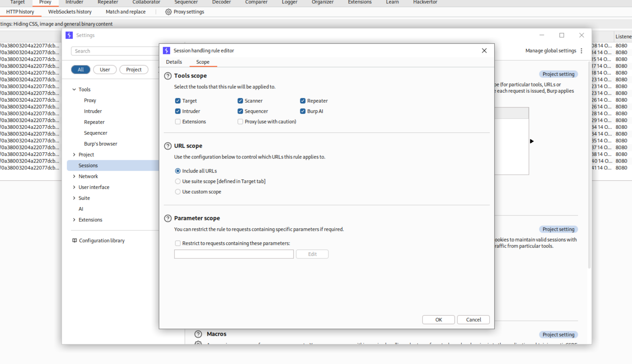Screen dimensions: 632x364
Task: Expand the User interface settings section
Action: pyautogui.click(x=74, y=187)
